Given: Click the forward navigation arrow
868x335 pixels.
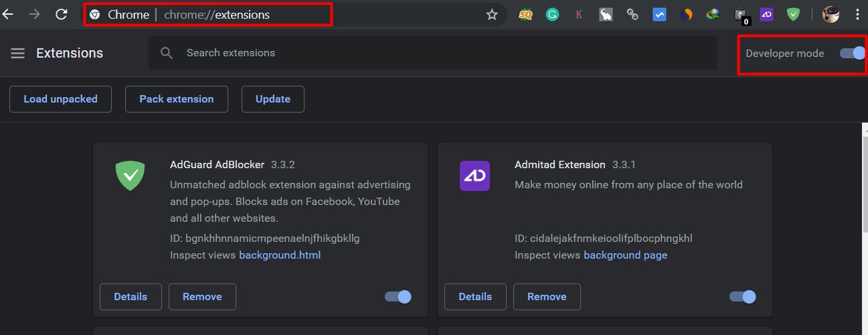Looking at the screenshot, I should pos(34,14).
